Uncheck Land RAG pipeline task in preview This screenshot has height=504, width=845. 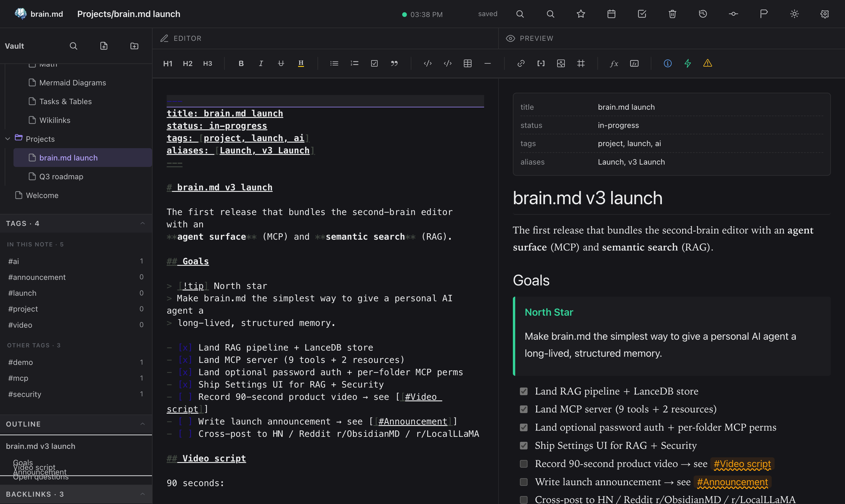coord(524,391)
